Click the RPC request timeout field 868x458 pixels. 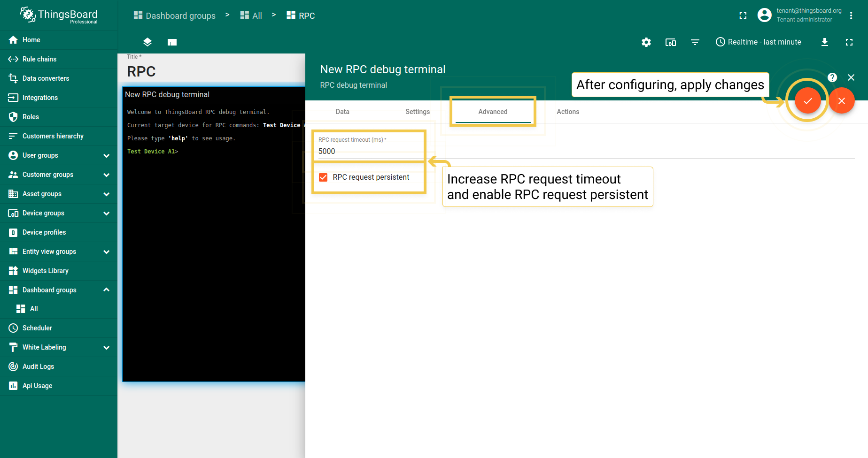[x=369, y=151]
